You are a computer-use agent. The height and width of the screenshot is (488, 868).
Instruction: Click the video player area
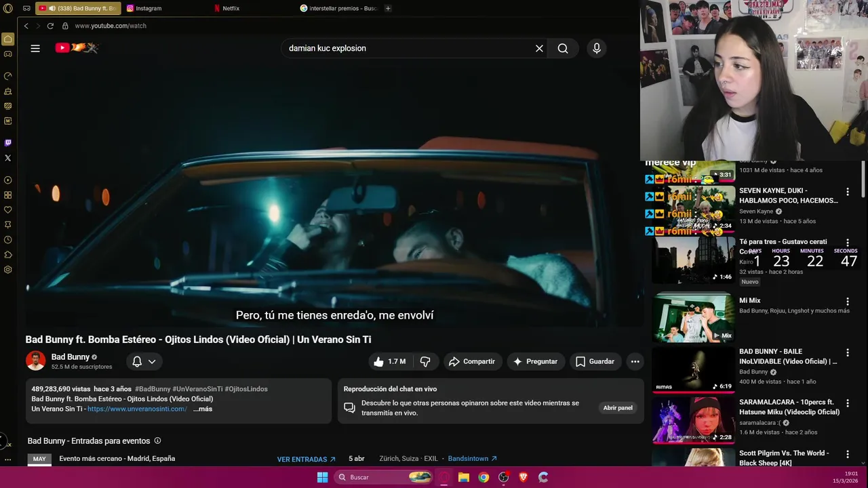click(335, 197)
